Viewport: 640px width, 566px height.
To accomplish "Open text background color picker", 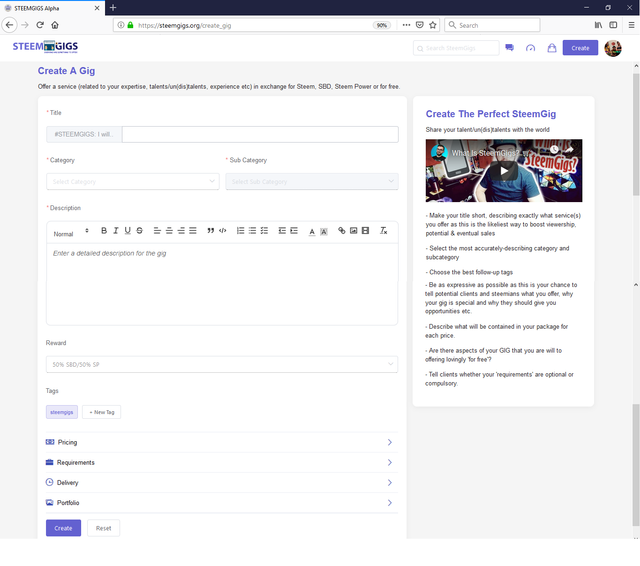I will click(x=324, y=231).
